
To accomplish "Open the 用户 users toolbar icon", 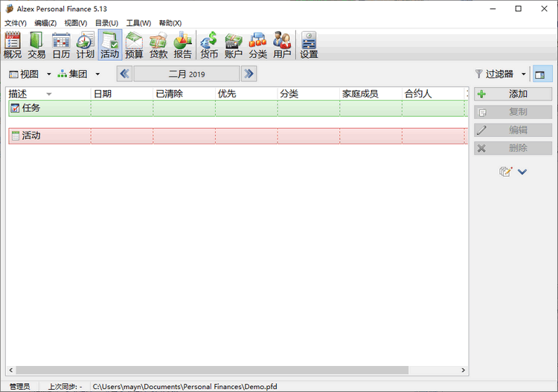I will [282, 45].
